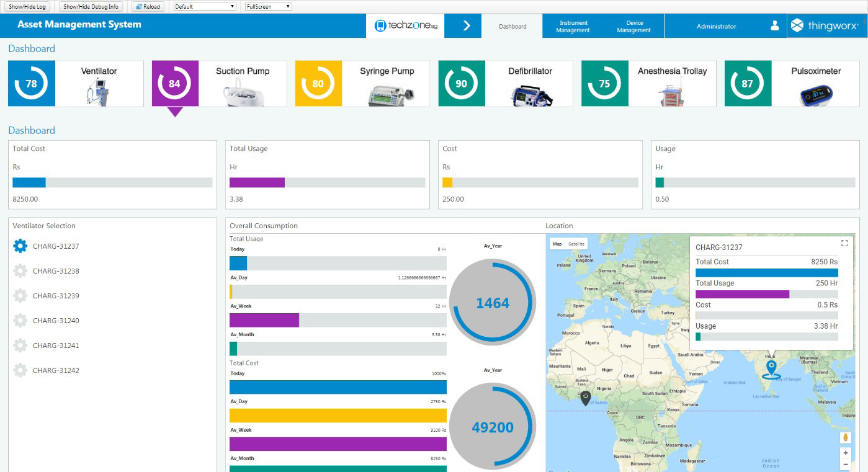Click the Reload button
Viewport: 868px width, 472px height.
pyautogui.click(x=148, y=7)
